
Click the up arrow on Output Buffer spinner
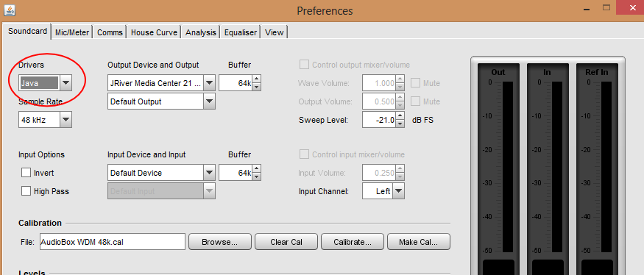click(x=256, y=79)
